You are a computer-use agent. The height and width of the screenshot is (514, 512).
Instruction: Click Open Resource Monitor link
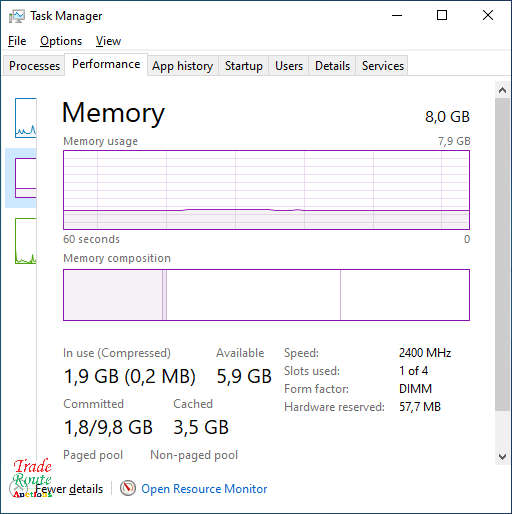pos(204,489)
